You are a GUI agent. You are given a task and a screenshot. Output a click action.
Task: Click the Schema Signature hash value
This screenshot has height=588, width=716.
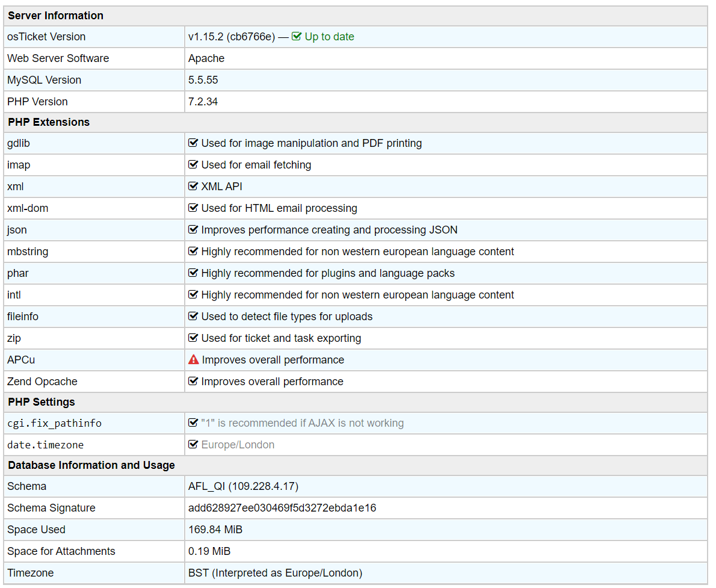pyautogui.click(x=282, y=507)
